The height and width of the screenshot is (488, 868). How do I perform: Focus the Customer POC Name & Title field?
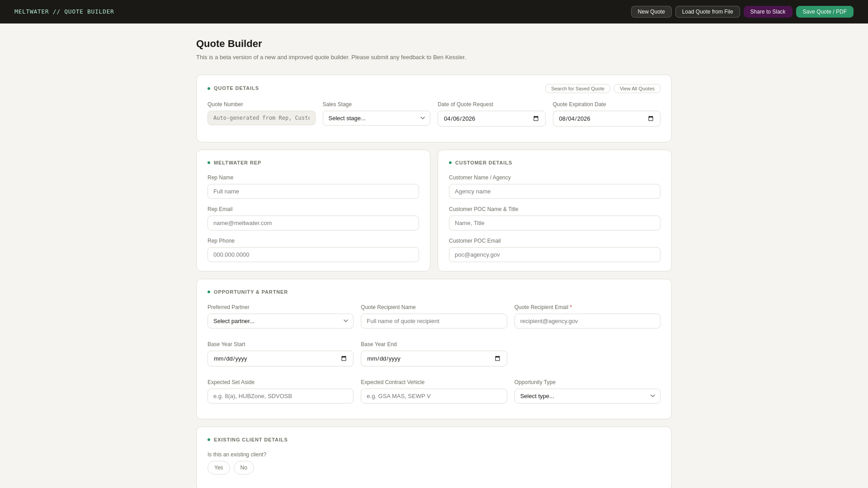[x=555, y=223]
